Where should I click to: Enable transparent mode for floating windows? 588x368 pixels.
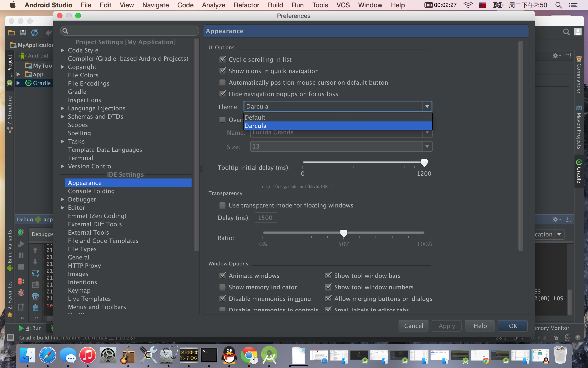222,205
